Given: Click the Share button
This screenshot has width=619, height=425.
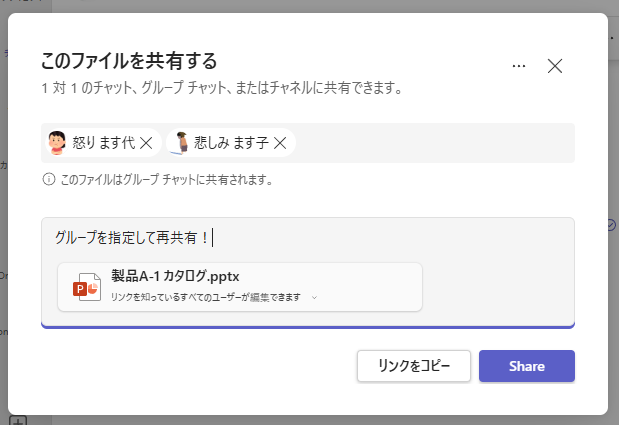Looking at the screenshot, I should [x=527, y=366].
